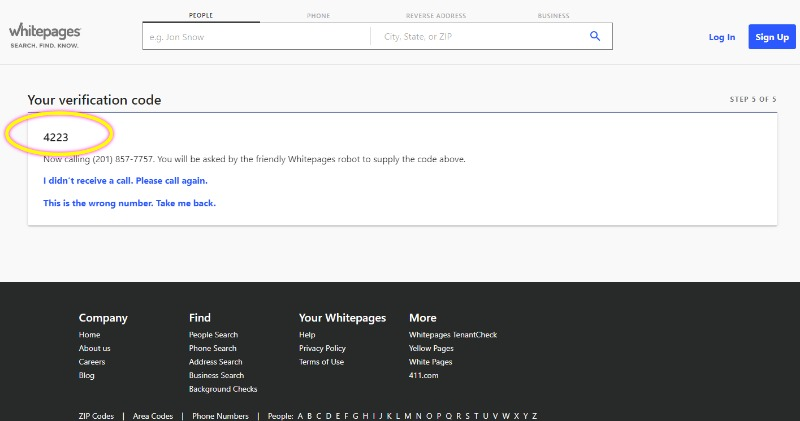This screenshot has height=421, width=800.
Task: Click the Area Codes link
Action: [x=153, y=416]
